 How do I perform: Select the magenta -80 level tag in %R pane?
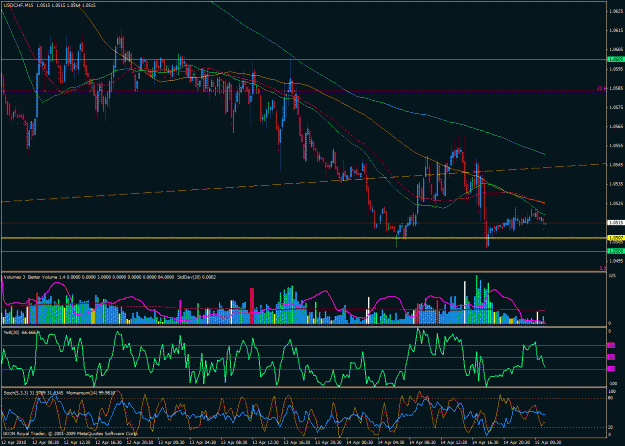[611, 369]
